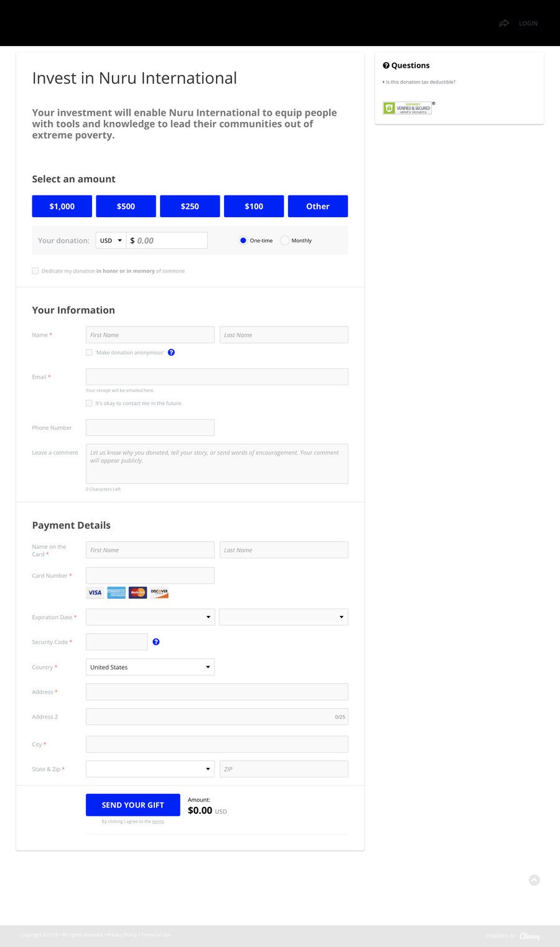Open the expiration year dropdown

coord(284,617)
